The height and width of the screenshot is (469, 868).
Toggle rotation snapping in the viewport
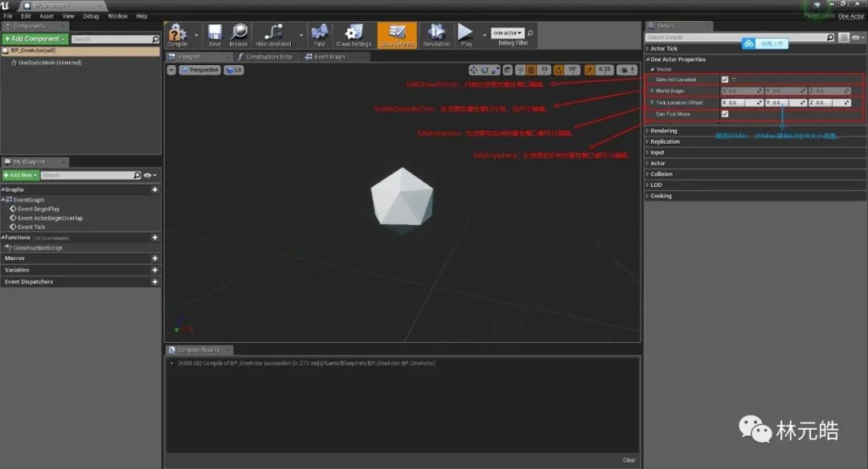pos(559,70)
